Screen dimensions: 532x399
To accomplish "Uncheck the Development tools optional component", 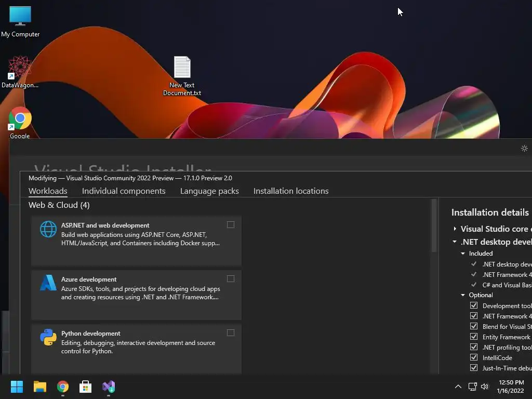I will coord(474,305).
